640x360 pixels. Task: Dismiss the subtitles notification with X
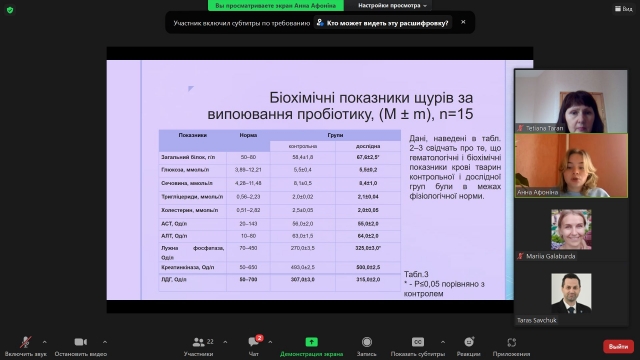(463, 22)
